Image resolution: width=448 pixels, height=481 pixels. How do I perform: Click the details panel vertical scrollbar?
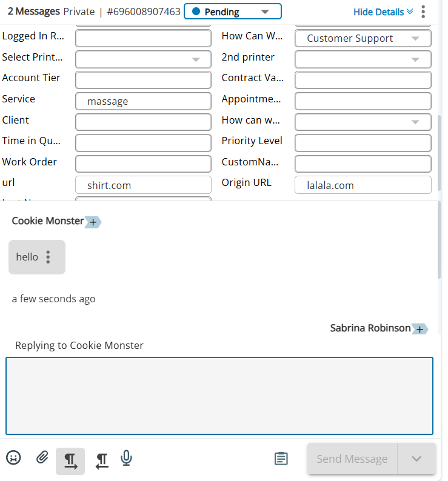[x=439, y=153]
